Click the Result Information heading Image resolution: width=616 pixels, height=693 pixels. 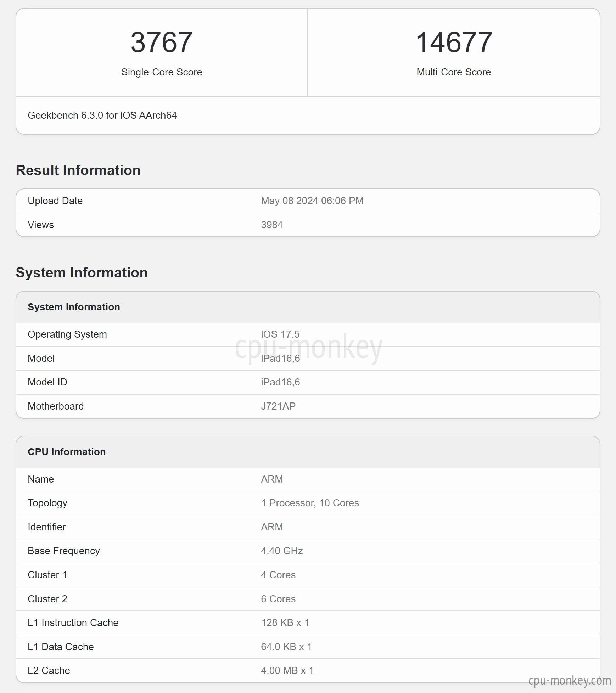pos(78,170)
